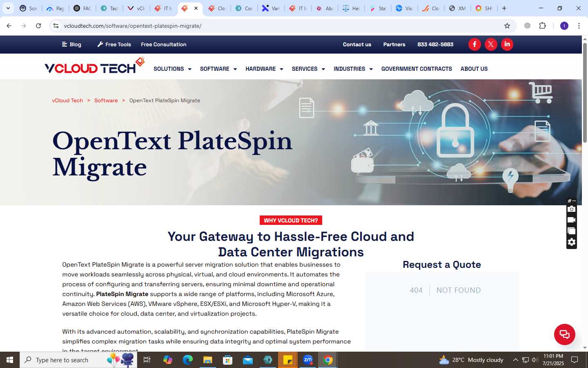
Task: Click vCloud Tech breadcrumb link
Action: [67, 100]
